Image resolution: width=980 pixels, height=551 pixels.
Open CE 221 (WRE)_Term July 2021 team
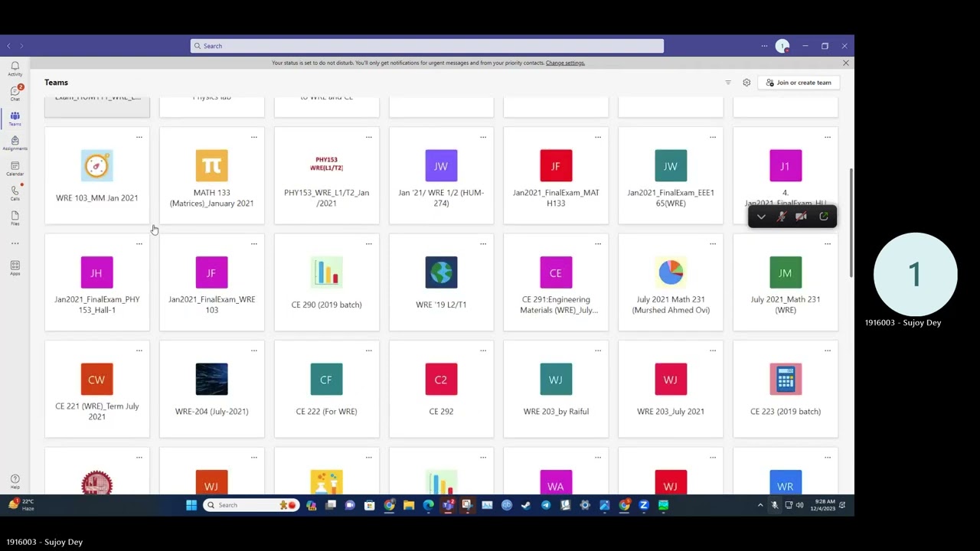click(x=97, y=390)
